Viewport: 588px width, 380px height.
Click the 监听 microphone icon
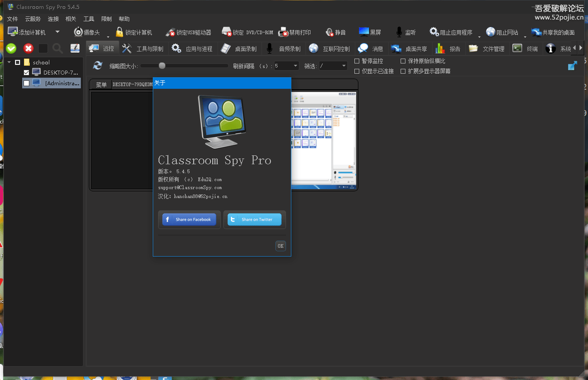tap(399, 32)
